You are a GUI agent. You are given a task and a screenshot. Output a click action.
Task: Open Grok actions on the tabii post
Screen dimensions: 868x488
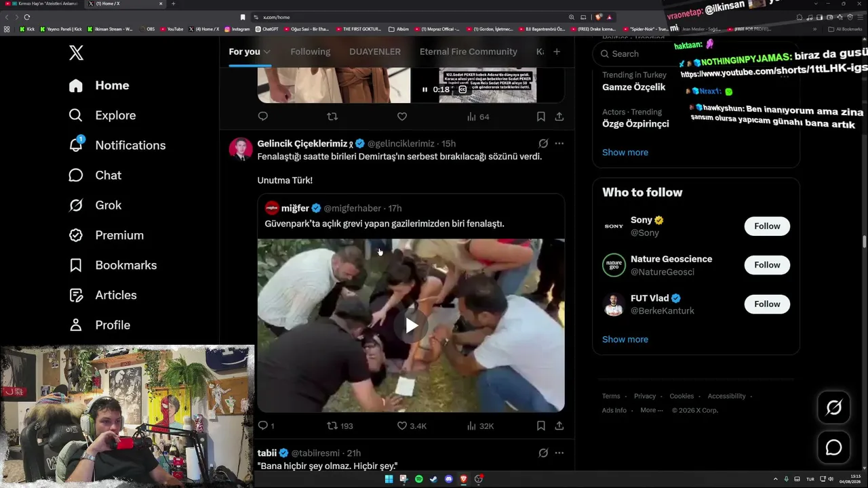pos(543,453)
